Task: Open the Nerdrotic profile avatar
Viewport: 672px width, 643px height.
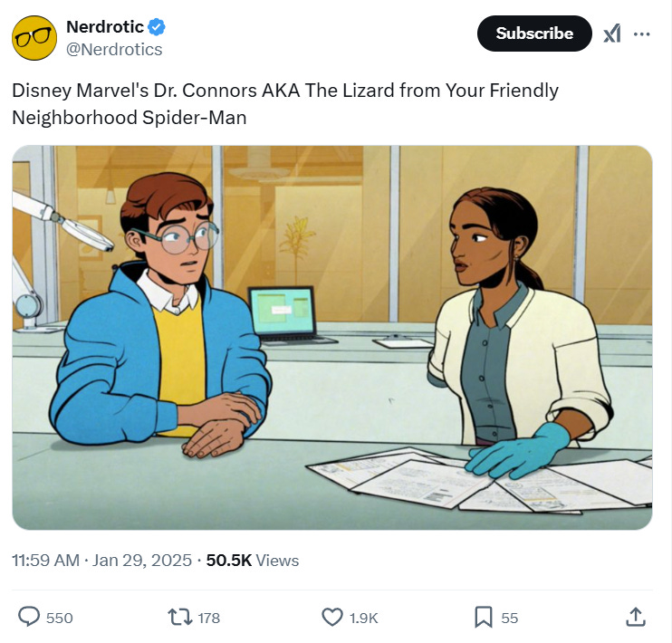Action: tap(34, 38)
